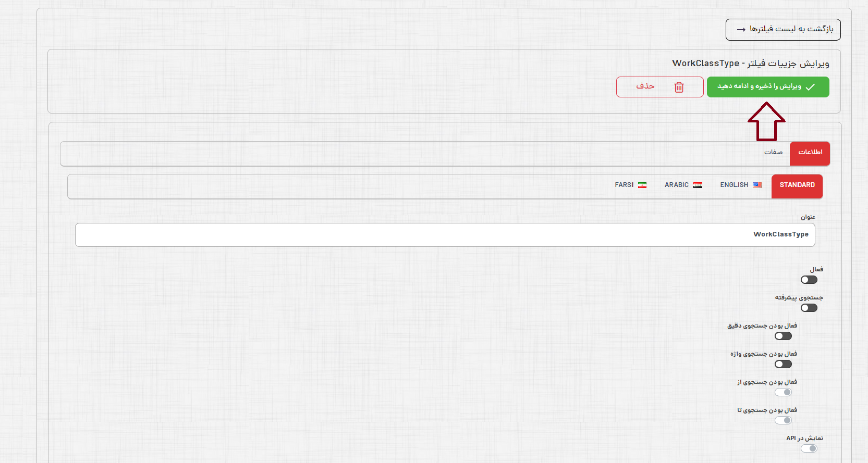Click the عنوان field containing WorkClassType
The image size is (868, 463).
[445, 235]
